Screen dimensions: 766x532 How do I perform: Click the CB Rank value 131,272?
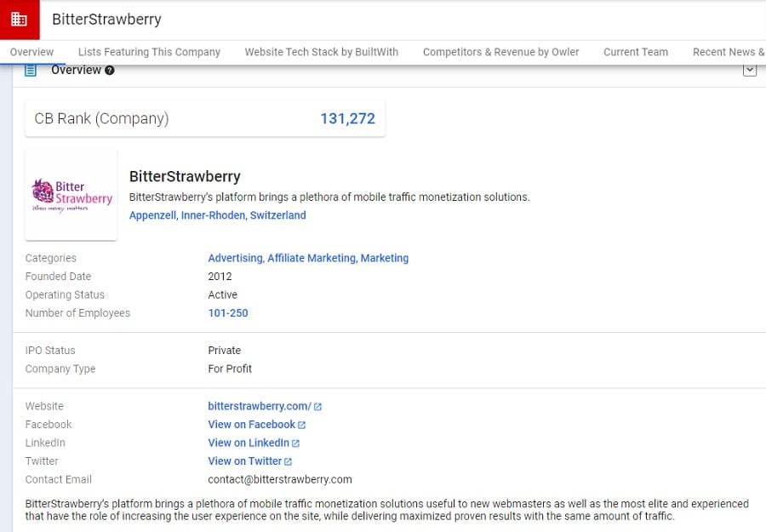tap(347, 118)
